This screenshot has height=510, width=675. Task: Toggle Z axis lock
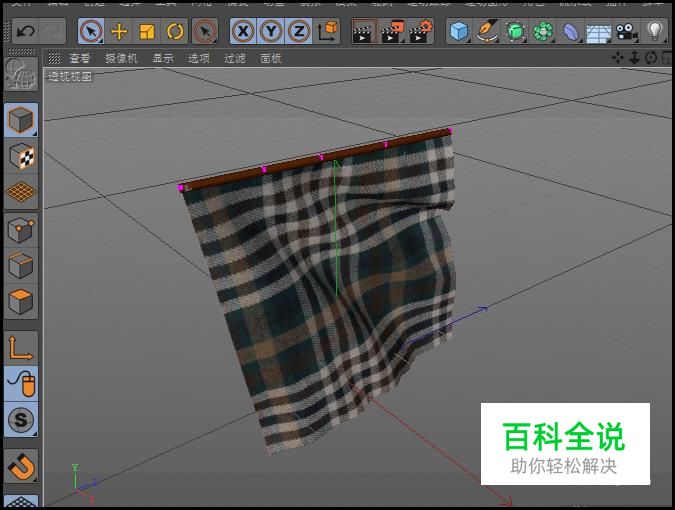tap(298, 31)
